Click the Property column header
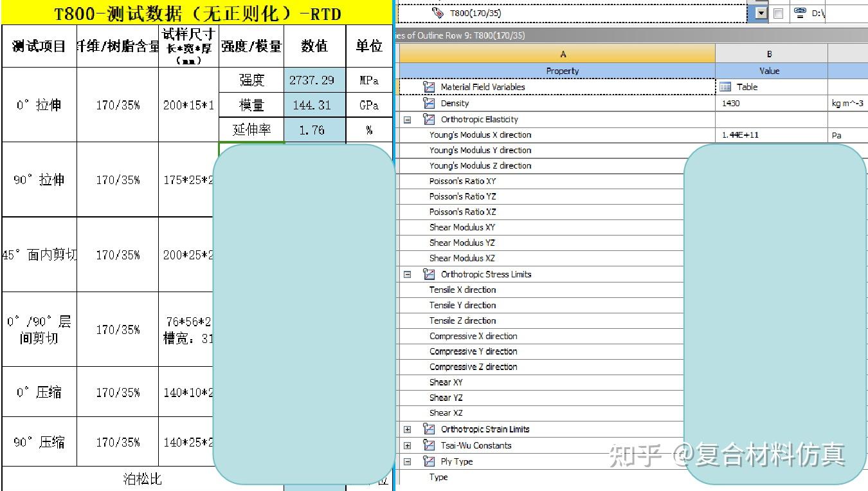 pos(563,71)
